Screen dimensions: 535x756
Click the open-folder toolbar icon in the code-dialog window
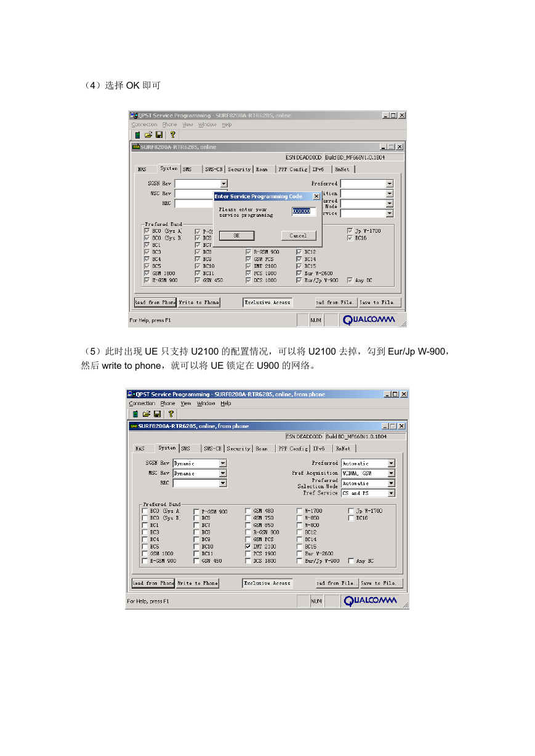coord(148,135)
